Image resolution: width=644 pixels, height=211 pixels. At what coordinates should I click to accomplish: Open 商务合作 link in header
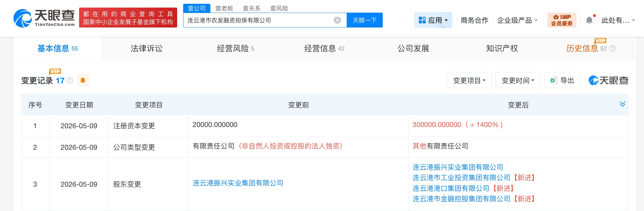pyautogui.click(x=474, y=20)
